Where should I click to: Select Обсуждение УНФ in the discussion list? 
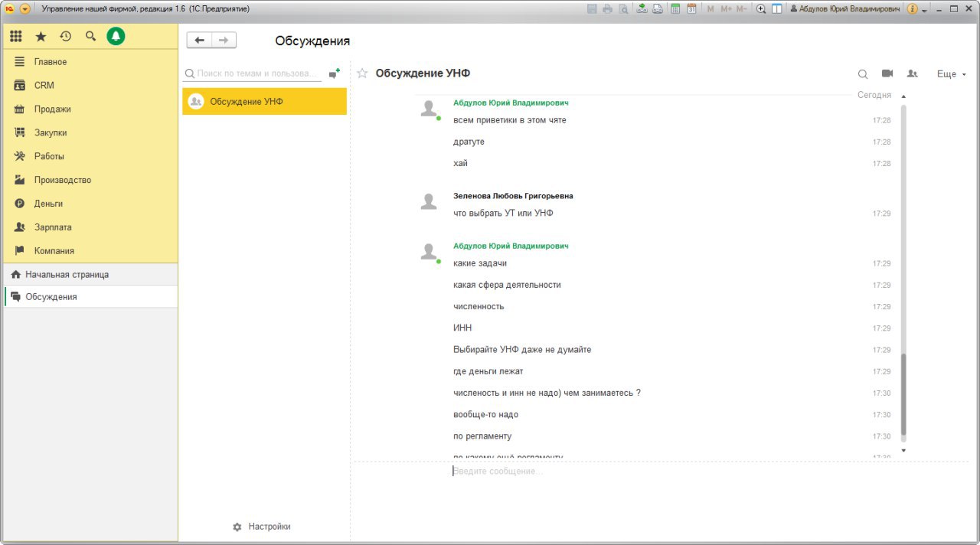tap(264, 101)
